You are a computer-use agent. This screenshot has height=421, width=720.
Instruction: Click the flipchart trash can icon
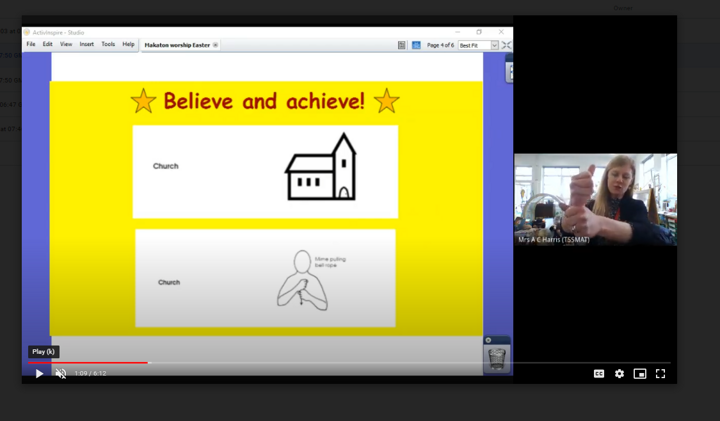(496, 357)
